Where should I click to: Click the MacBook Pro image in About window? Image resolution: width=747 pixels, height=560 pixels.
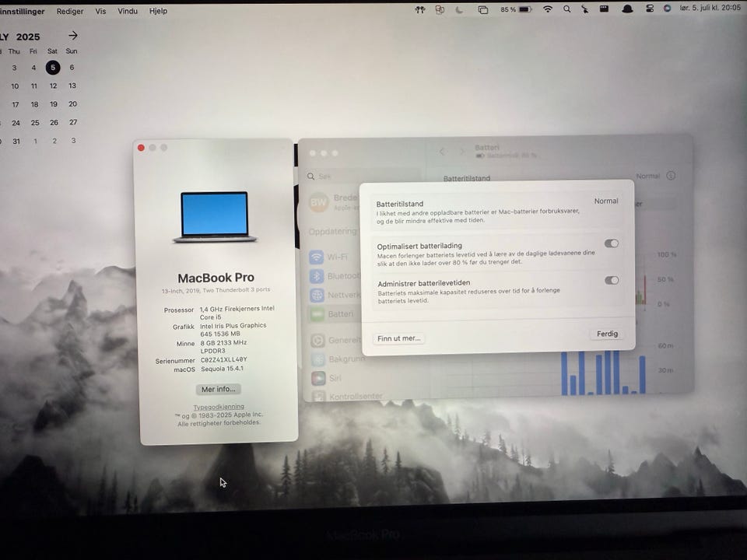click(215, 217)
